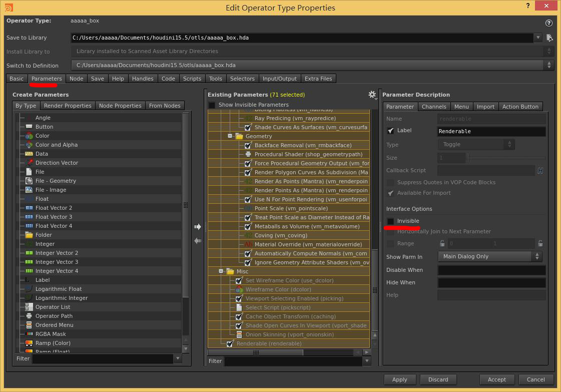Enable the Invisible checkbox
This screenshot has width=561, height=392.
click(x=391, y=221)
